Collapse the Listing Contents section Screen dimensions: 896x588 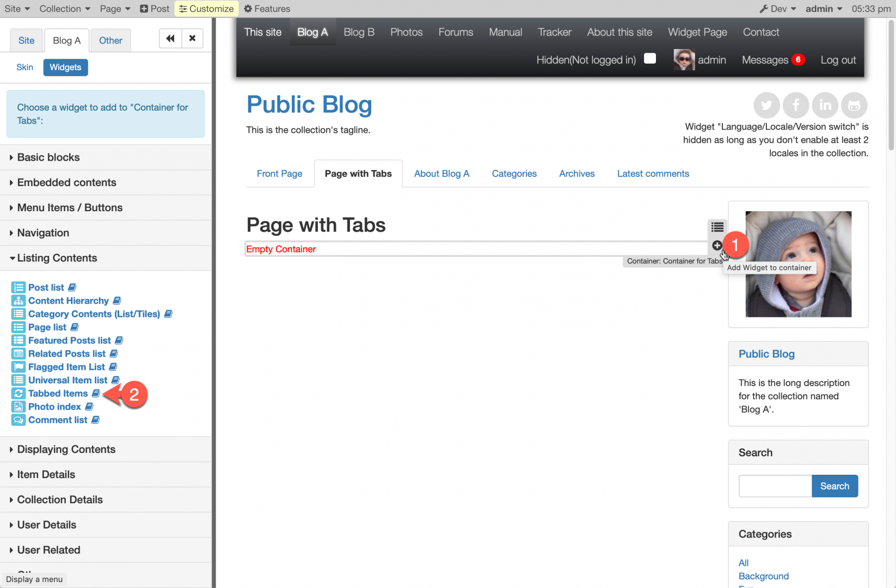pyautogui.click(x=56, y=258)
